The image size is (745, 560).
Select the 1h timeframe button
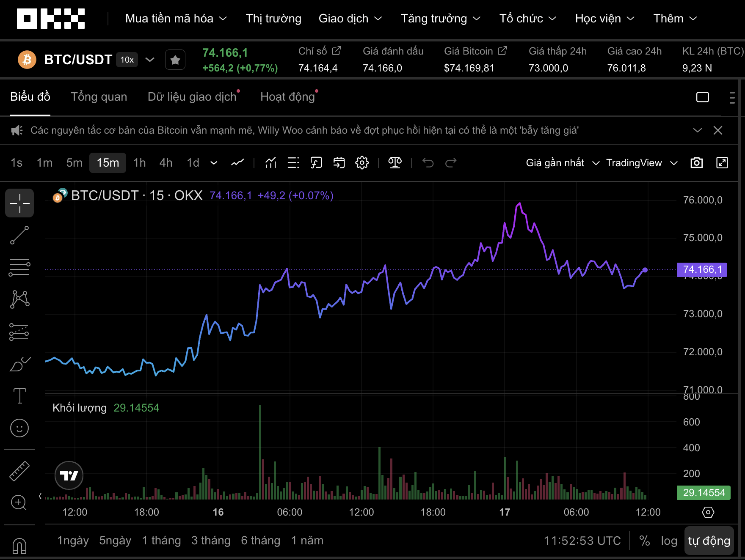pyautogui.click(x=139, y=163)
